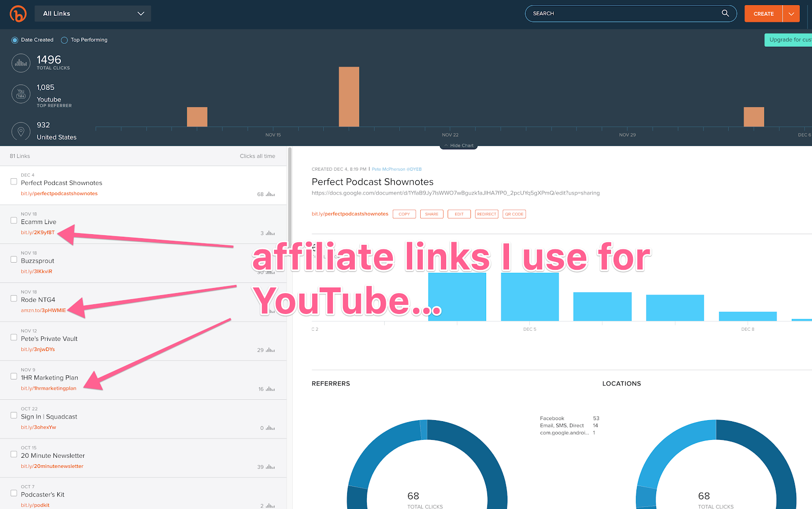Click Upgrade for custom button
The height and width of the screenshot is (509, 812).
click(x=789, y=40)
